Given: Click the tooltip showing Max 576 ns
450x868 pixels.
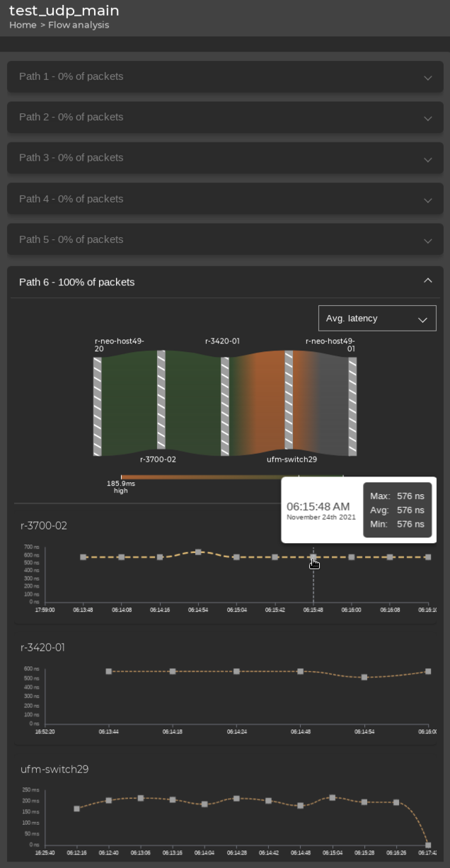Looking at the screenshot, I should (398, 496).
